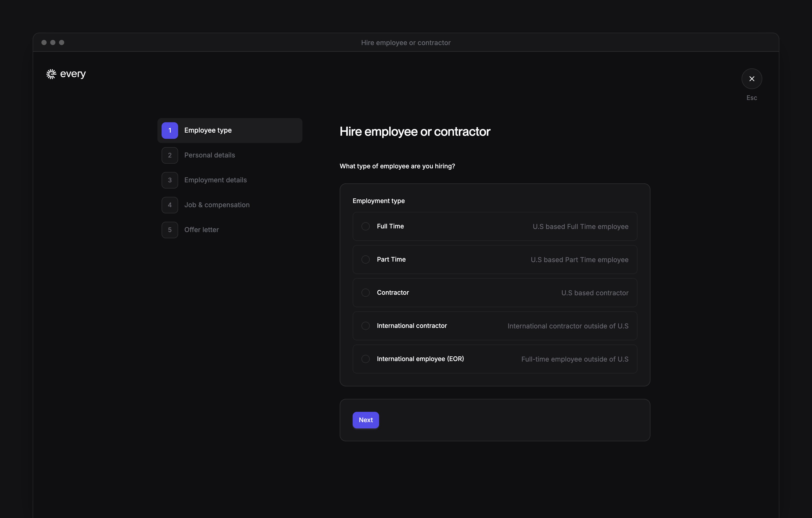The height and width of the screenshot is (518, 812).
Task: Click the 'U.S based Part Time employee' description
Action: (579, 260)
